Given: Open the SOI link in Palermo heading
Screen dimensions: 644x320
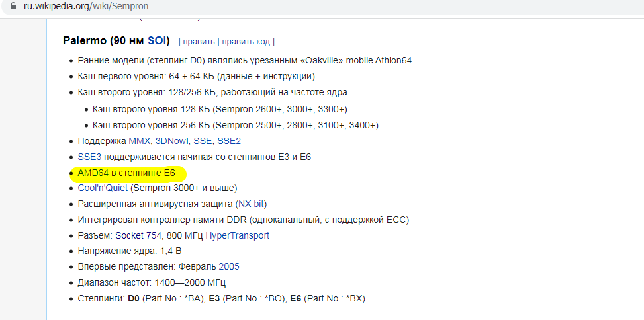Looking at the screenshot, I should coord(158,41).
